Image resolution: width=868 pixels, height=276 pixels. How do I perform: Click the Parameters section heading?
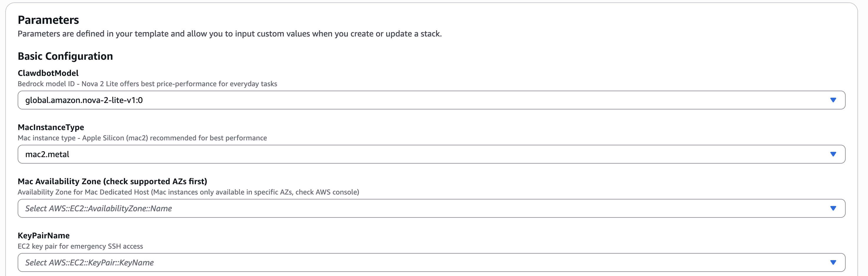coord(48,20)
